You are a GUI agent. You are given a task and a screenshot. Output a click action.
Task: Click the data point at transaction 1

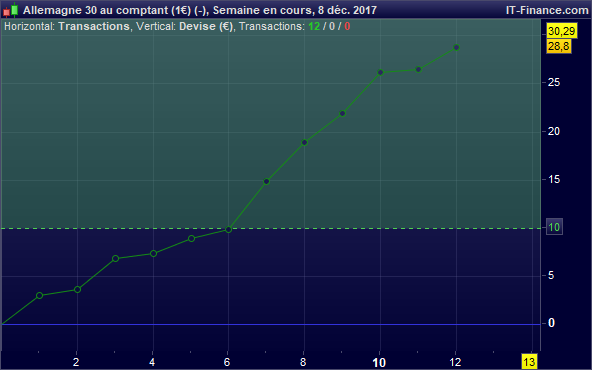[x=39, y=295]
